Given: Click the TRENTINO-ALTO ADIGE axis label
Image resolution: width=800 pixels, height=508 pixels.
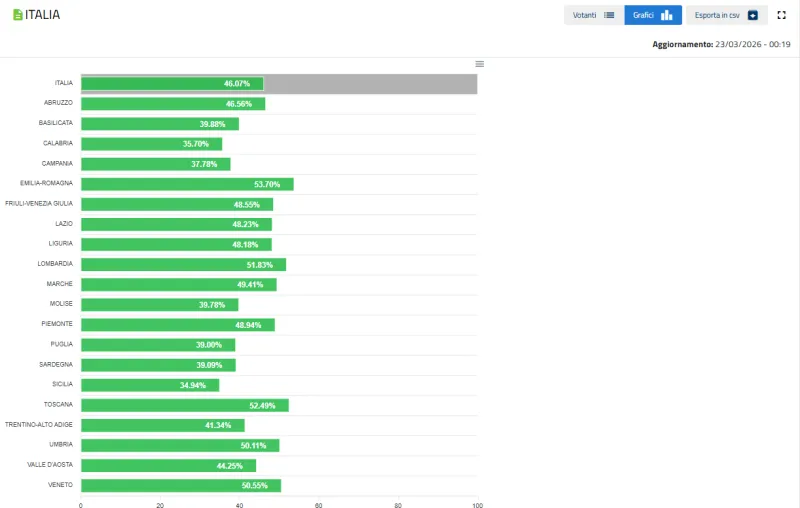Looking at the screenshot, I should tap(39, 425).
